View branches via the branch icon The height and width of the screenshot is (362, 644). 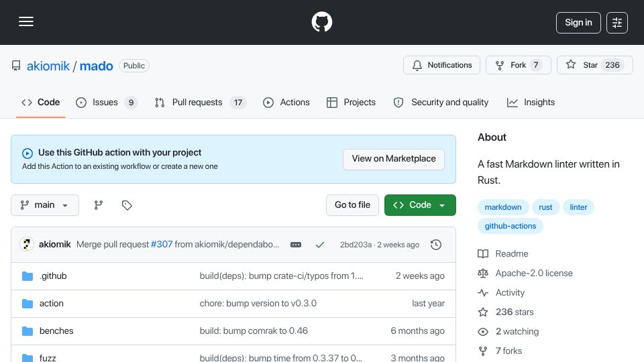98,205
